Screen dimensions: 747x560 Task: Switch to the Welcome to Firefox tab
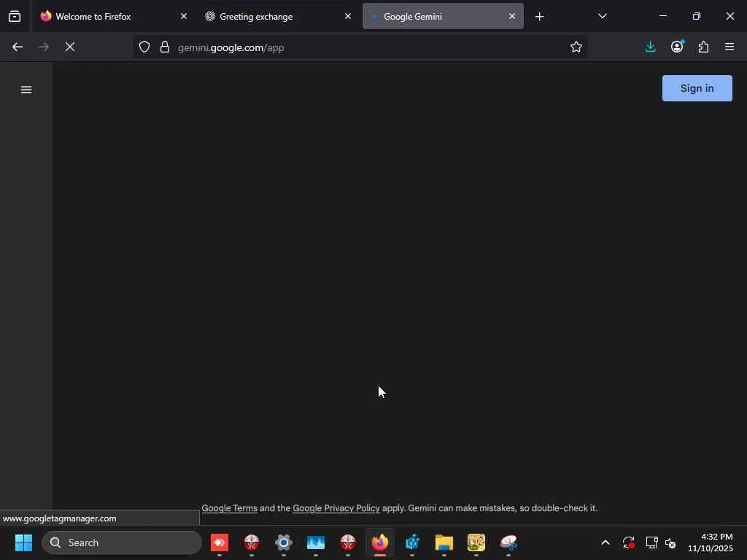click(113, 16)
